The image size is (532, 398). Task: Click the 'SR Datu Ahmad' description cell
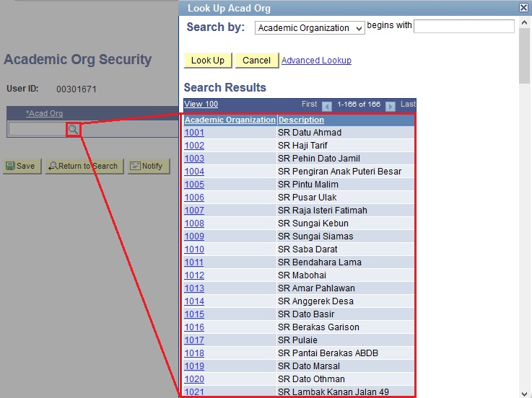tap(345, 133)
